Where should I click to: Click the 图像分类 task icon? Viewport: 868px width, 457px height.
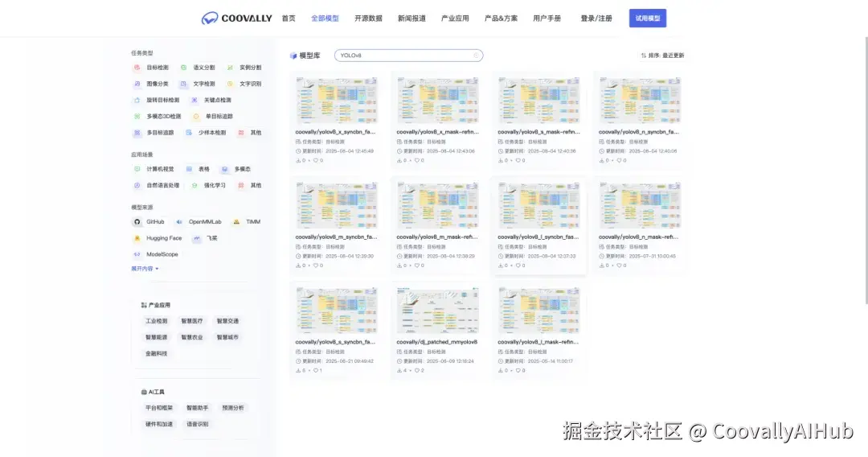137,84
